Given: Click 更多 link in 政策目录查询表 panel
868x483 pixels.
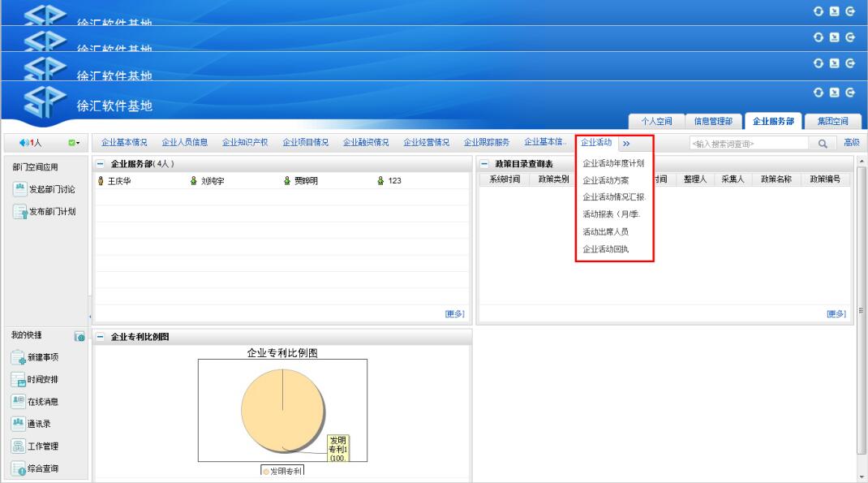Looking at the screenshot, I should point(836,314).
